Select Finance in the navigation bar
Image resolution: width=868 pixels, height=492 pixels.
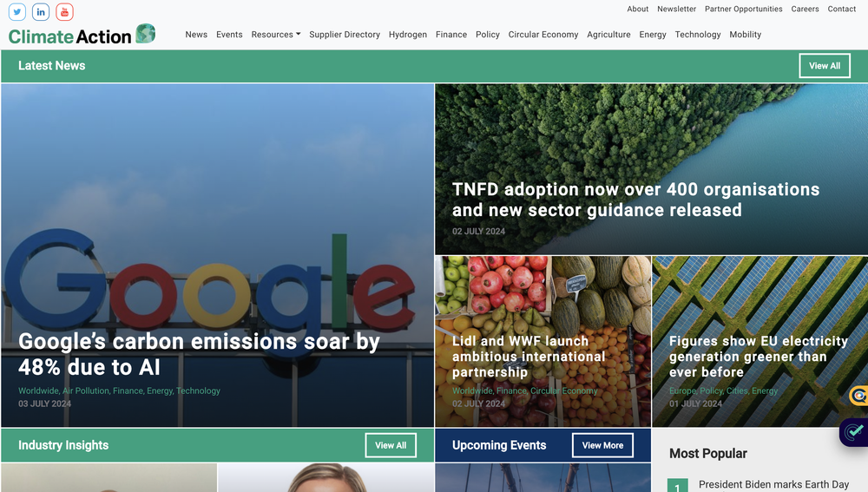click(451, 35)
